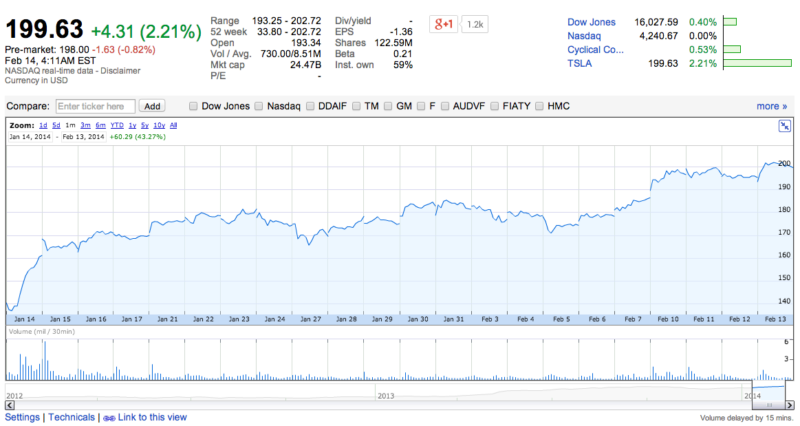800x426 pixels.
Task: Open the Nasdaq index link
Action: [x=584, y=36]
